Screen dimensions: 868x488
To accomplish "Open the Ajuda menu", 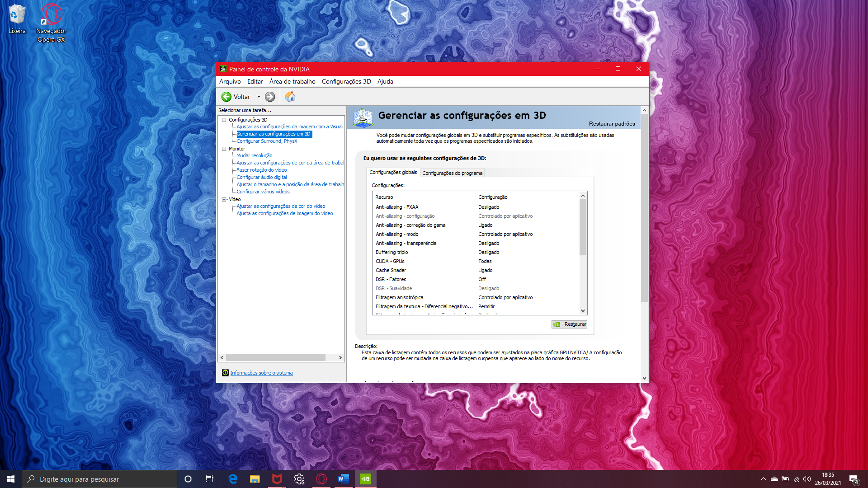I will (385, 81).
